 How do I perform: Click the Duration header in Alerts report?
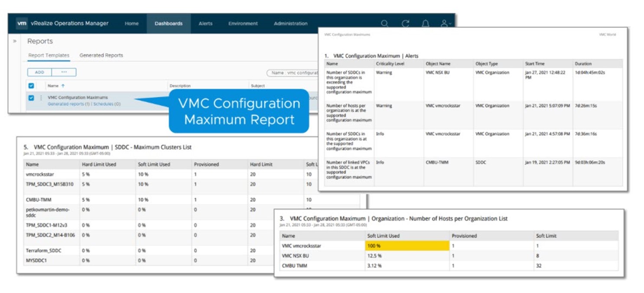point(583,64)
